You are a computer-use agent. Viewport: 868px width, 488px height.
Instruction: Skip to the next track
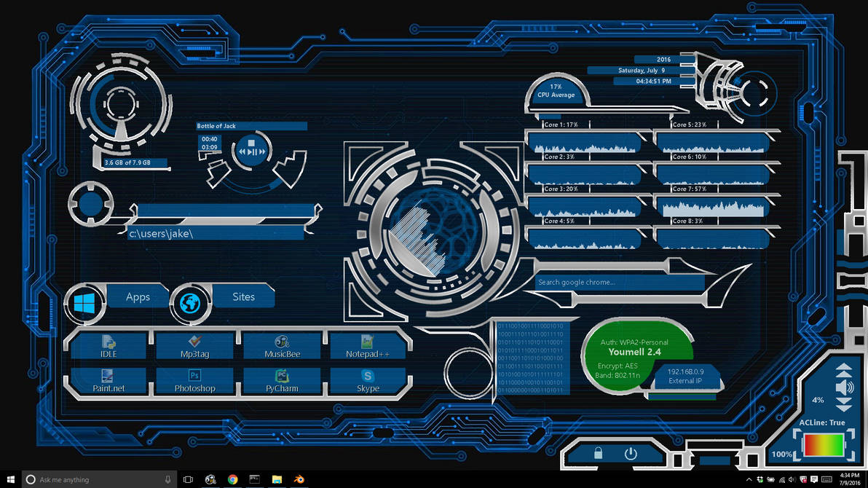[262, 151]
